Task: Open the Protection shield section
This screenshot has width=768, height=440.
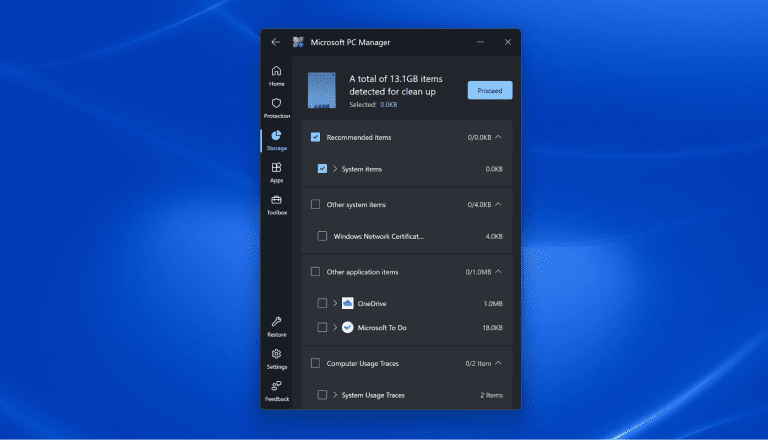Action: click(x=276, y=107)
